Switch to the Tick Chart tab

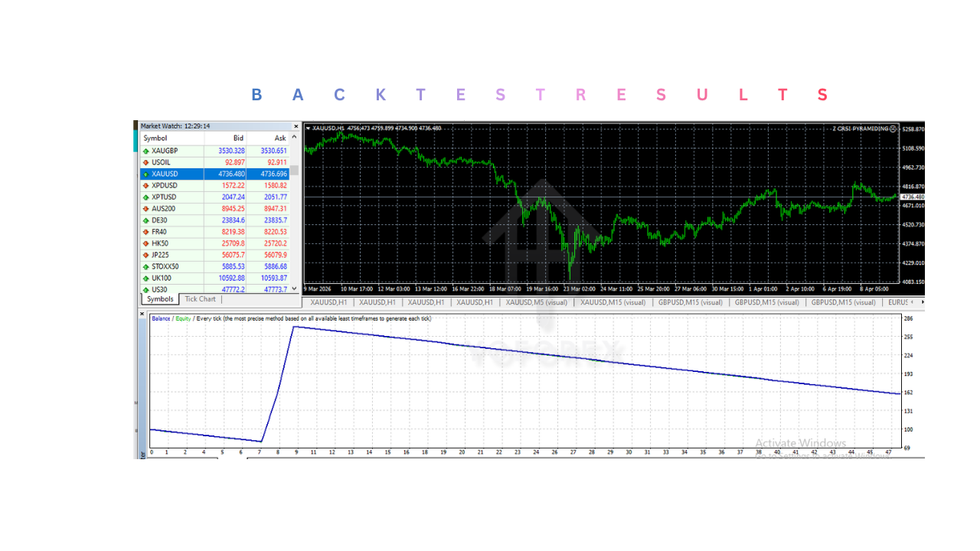tap(200, 298)
